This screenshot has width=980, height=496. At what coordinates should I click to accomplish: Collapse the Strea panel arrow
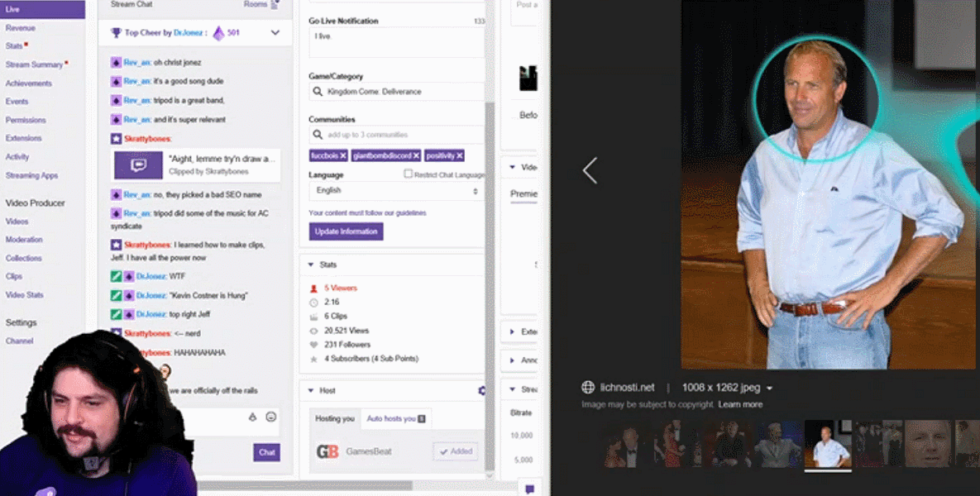513,389
